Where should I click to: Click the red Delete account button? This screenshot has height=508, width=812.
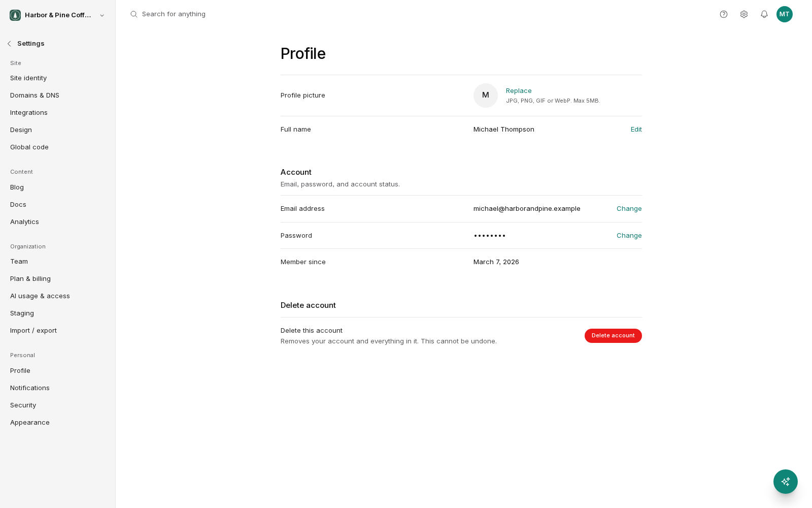[x=613, y=336]
